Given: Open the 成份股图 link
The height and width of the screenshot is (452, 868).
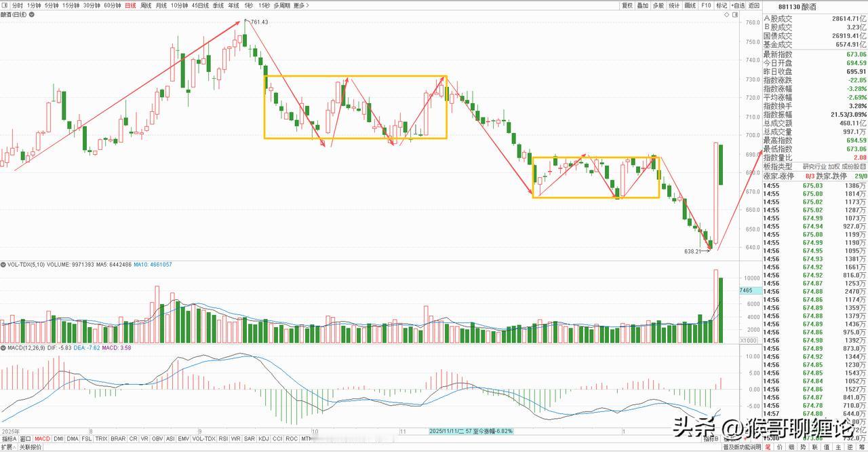Looking at the screenshot, I should click(x=854, y=166).
